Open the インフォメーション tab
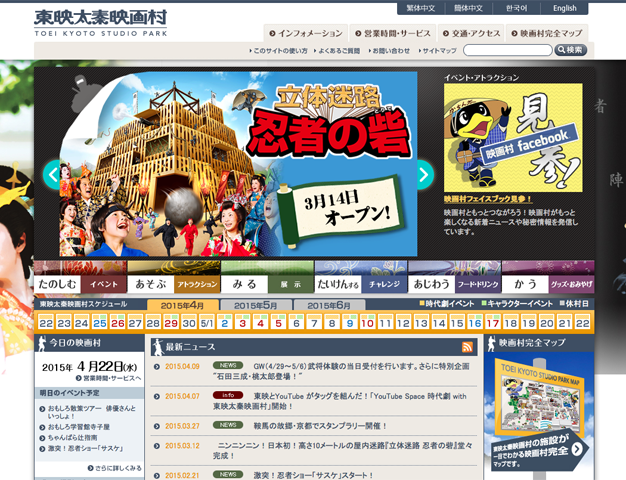This screenshot has height=480, width=626. pyautogui.click(x=306, y=34)
